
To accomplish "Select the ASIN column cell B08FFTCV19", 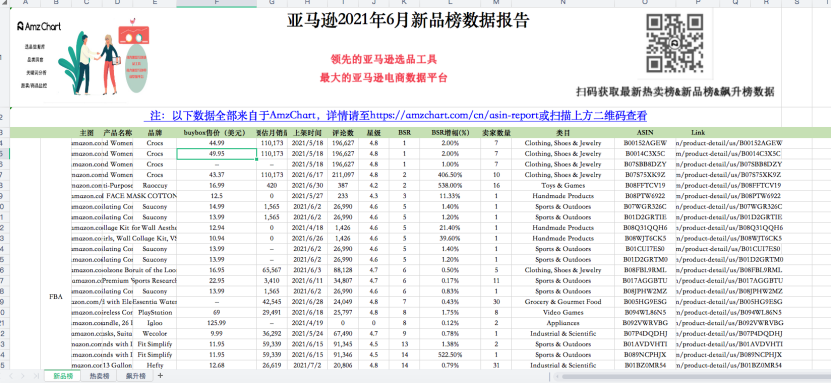I will click(645, 185).
